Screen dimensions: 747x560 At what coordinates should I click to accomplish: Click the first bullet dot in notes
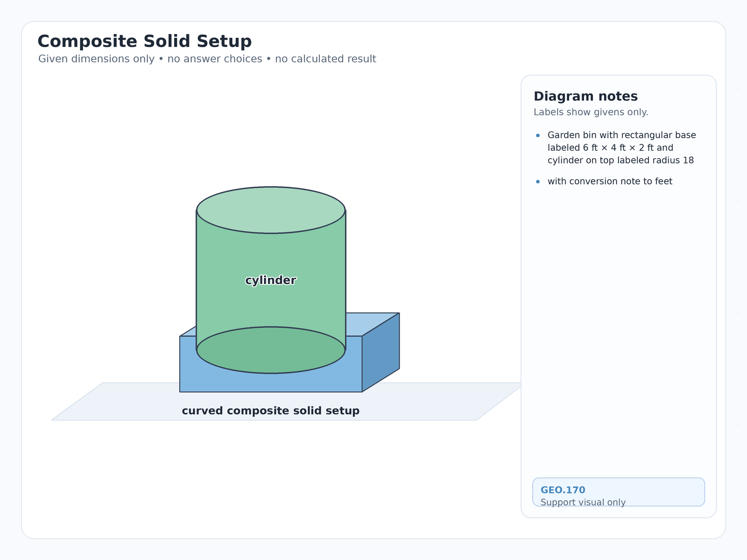pyautogui.click(x=538, y=135)
